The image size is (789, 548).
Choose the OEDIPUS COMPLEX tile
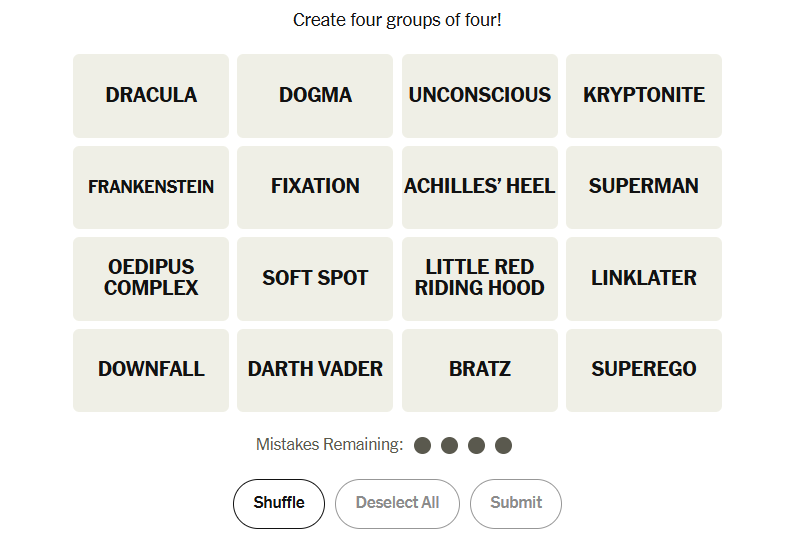pos(151,278)
